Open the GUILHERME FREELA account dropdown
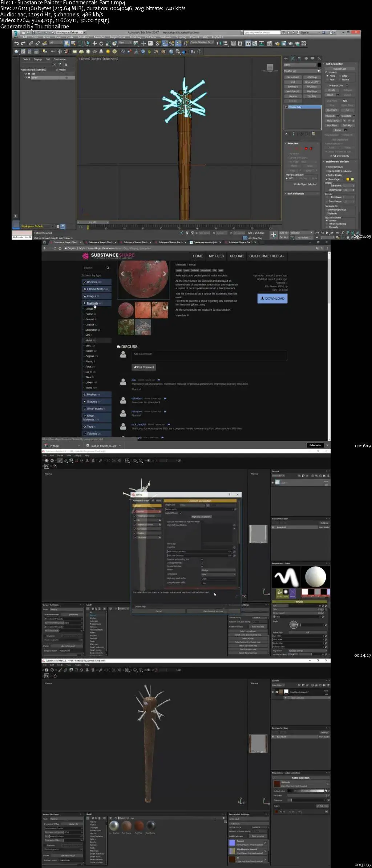Image resolution: width=372 pixels, height=868 pixels. [x=266, y=256]
